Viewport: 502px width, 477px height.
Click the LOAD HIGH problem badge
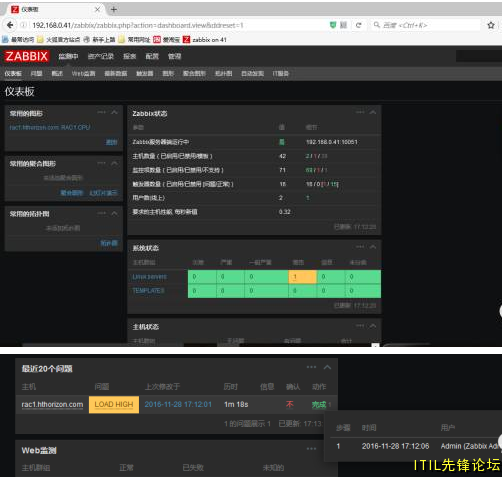pyautogui.click(x=114, y=404)
